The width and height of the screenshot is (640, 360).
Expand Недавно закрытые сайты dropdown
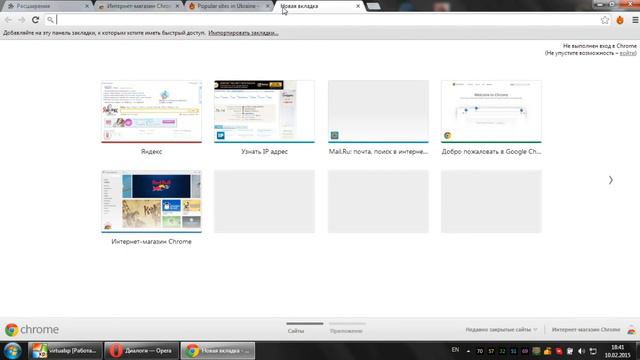point(501,329)
